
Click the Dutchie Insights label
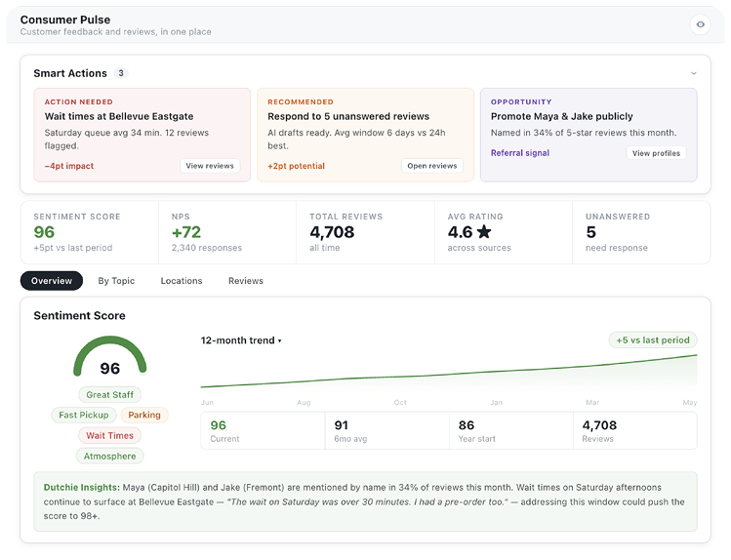tap(82, 488)
